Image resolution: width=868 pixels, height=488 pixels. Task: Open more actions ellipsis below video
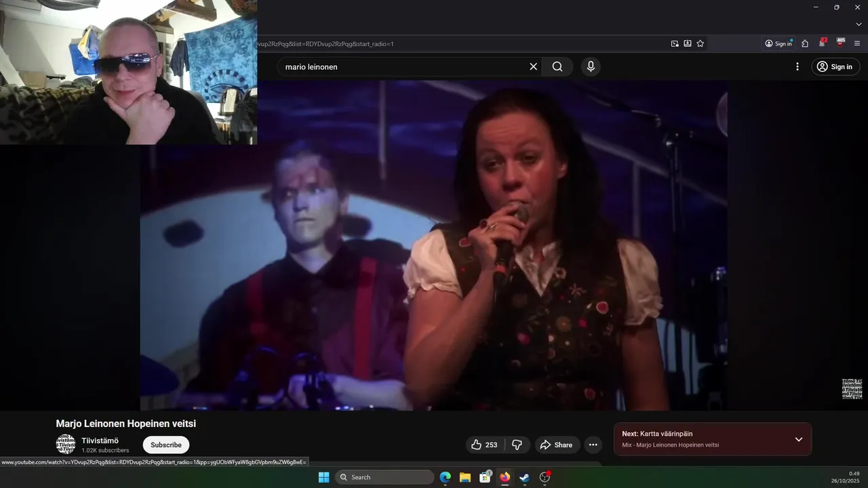[x=593, y=445]
